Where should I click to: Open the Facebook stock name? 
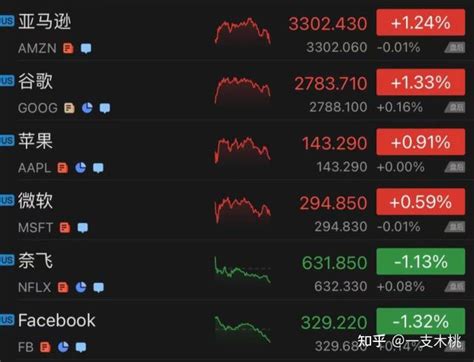pyautogui.click(x=57, y=320)
